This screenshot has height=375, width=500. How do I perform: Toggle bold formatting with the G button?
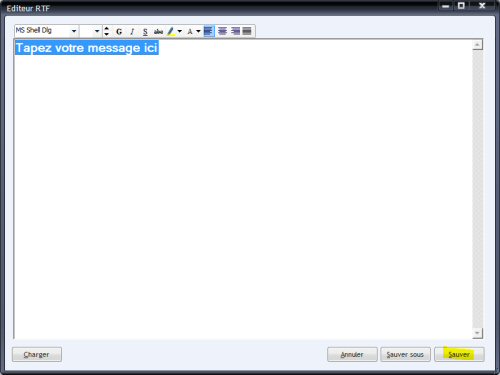click(119, 32)
